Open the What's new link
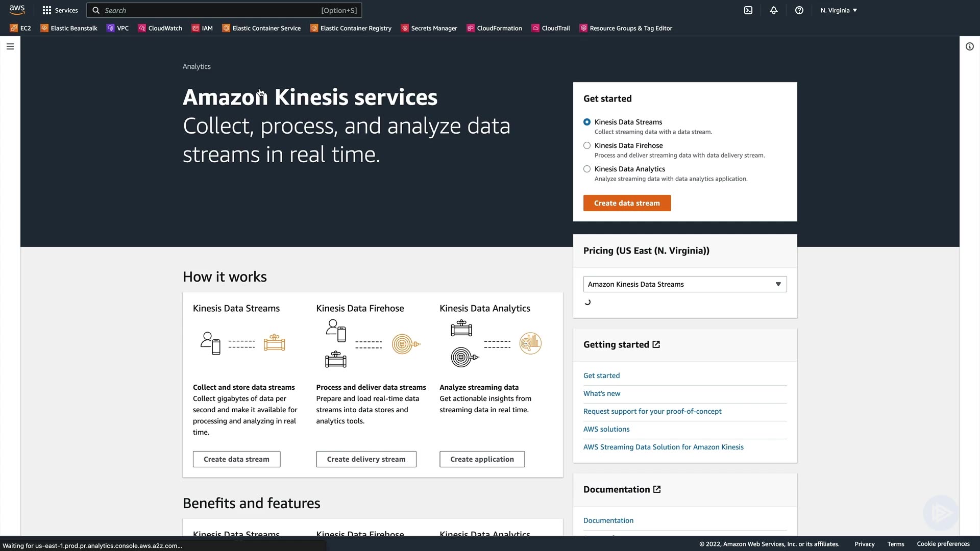980x551 pixels. [x=602, y=393]
